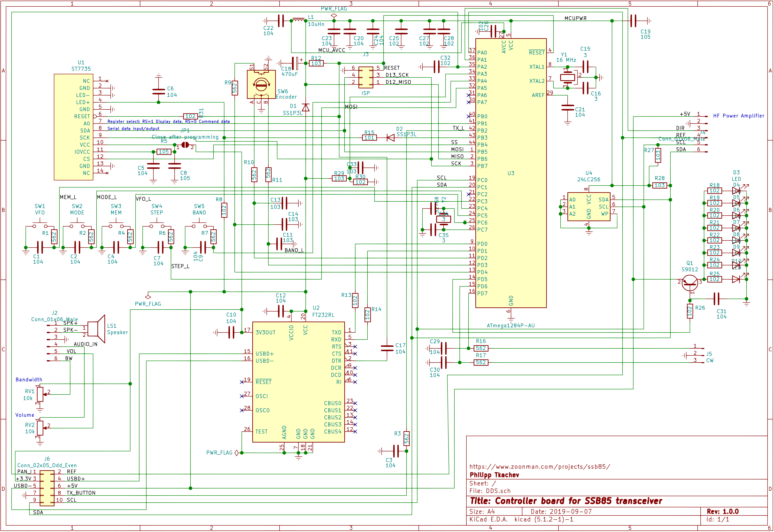The height and width of the screenshot is (532, 774).
Task: Click the D2 diode symbol next to R15
Action: [390, 138]
